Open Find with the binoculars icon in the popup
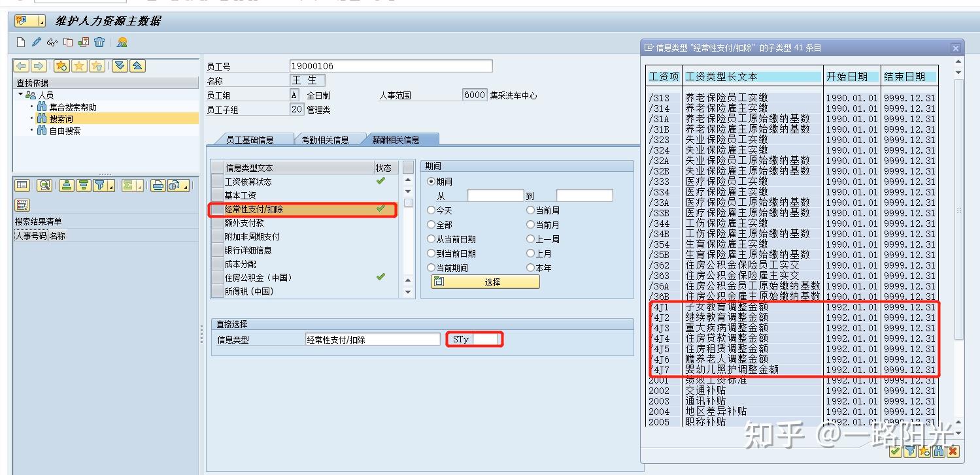 (x=939, y=452)
